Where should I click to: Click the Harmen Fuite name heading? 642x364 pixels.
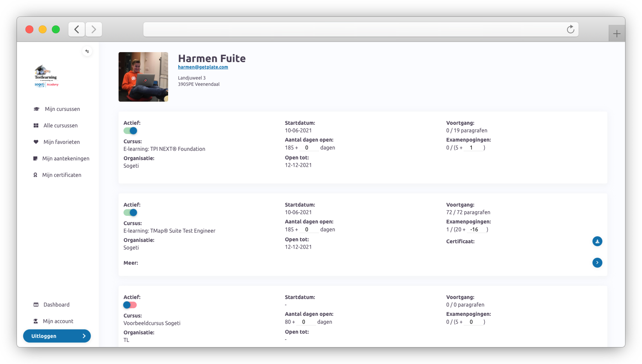212,58
